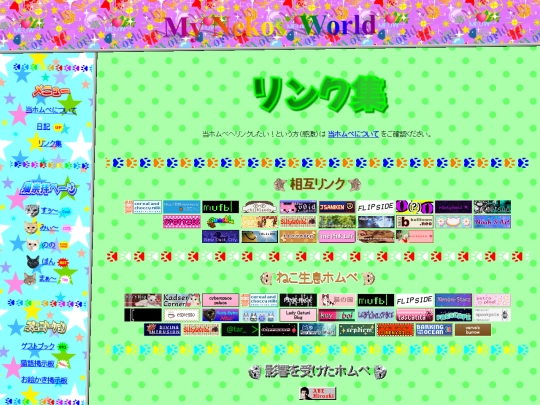Open the pink cat void banner
The image size is (540, 405).
(298, 207)
